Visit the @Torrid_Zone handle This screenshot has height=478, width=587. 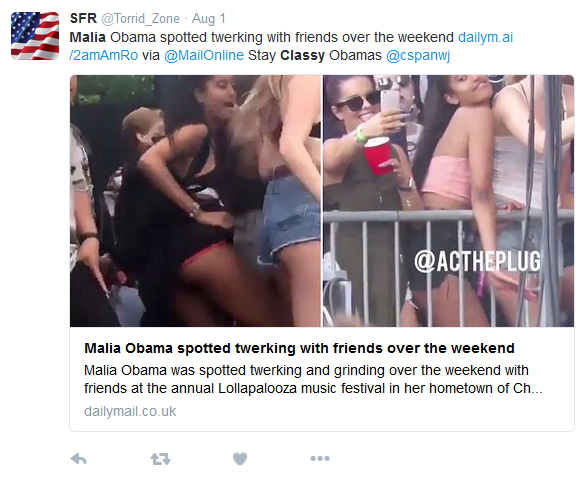pyautogui.click(x=140, y=19)
